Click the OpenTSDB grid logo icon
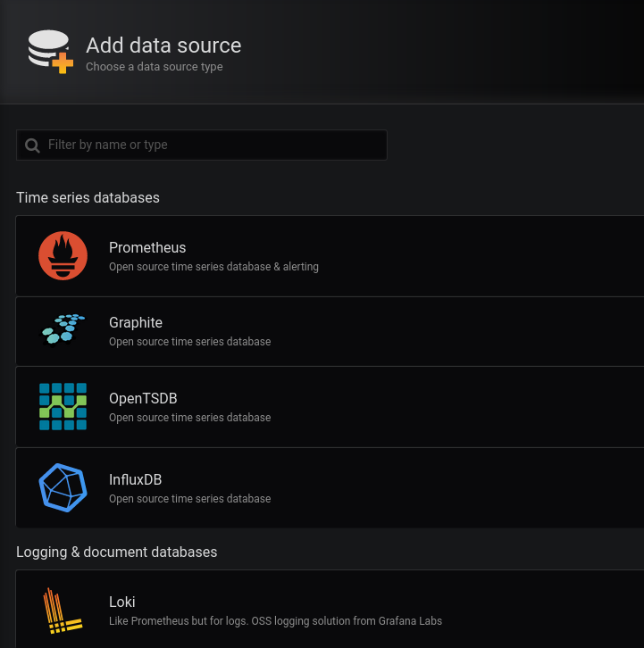 (x=63, y=407)
